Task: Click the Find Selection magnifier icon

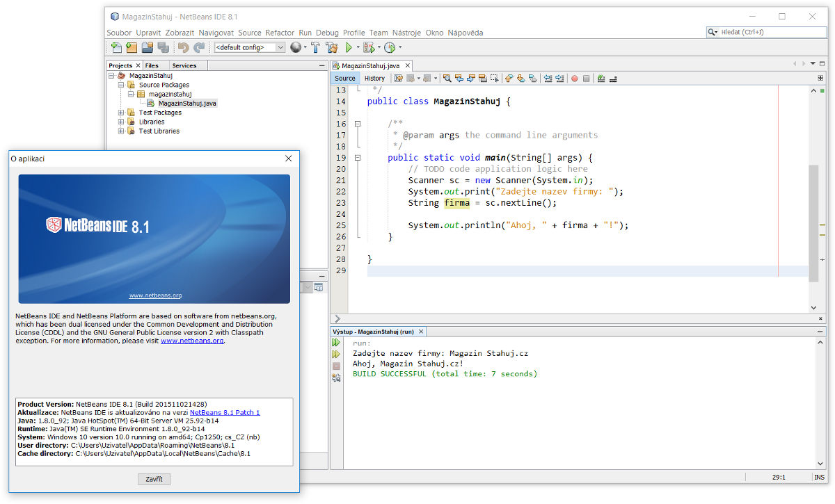Action: click(x=447, y=79)
